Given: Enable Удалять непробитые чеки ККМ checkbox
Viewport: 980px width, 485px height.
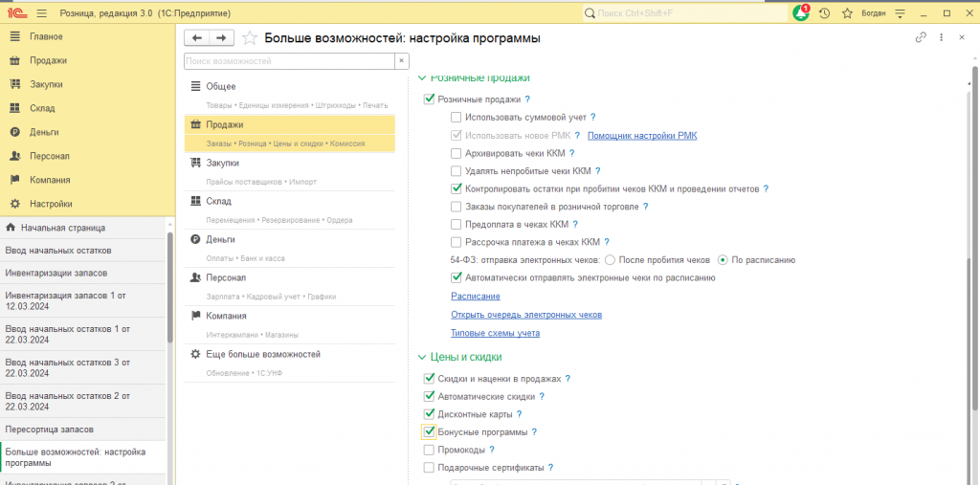Looking at the screenshot, I should pos(456,170).
